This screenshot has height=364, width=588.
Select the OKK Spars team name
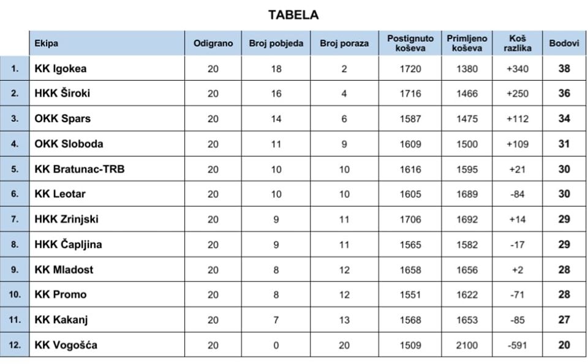coord(62,119)
